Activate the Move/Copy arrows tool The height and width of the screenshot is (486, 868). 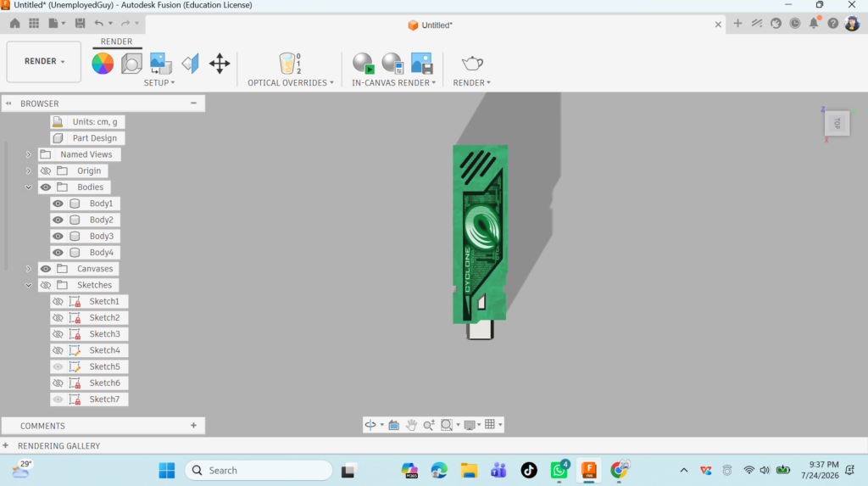(220, 64)
